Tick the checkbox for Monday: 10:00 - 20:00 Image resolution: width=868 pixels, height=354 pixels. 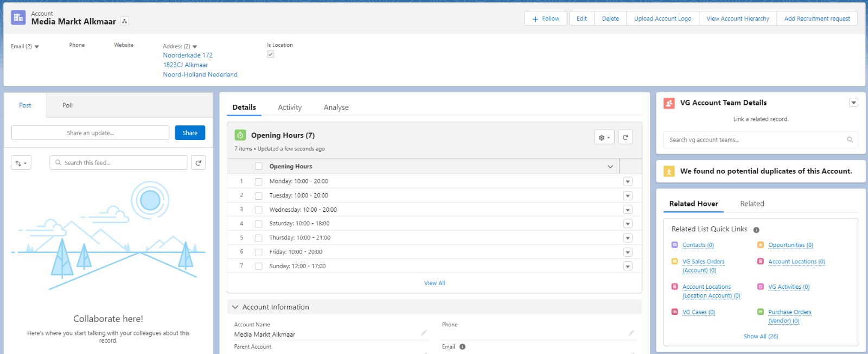pyautogui.click(x=259, y=181)
